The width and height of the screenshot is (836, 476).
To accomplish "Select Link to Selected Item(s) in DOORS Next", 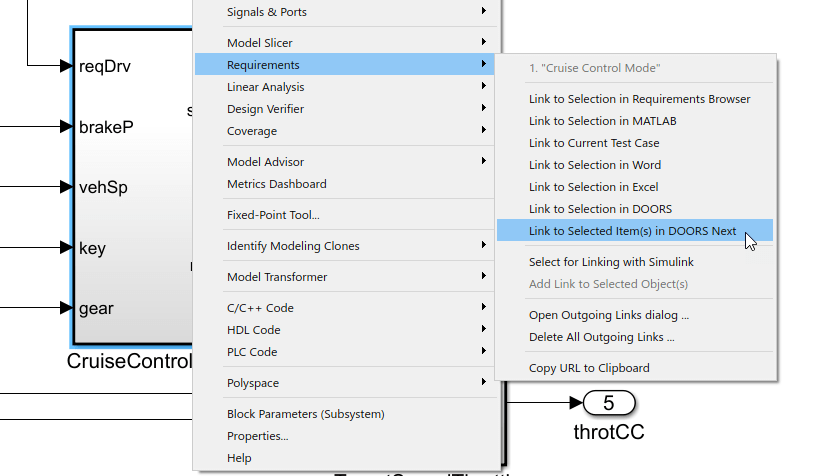I will (x=632, y=231).
